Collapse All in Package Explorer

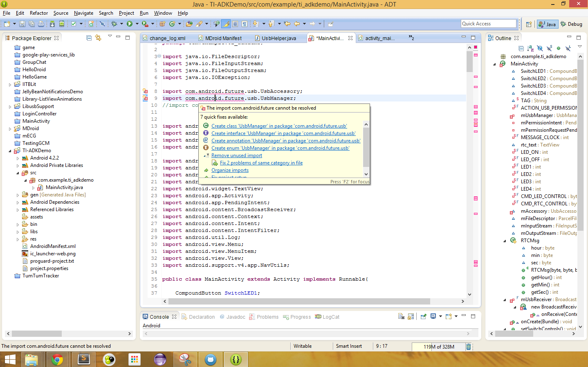(89, 38)
